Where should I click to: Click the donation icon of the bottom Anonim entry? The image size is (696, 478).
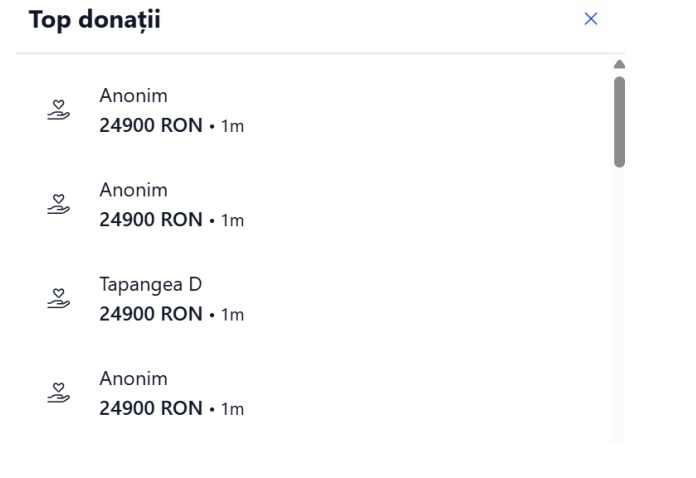coord(60,393)
